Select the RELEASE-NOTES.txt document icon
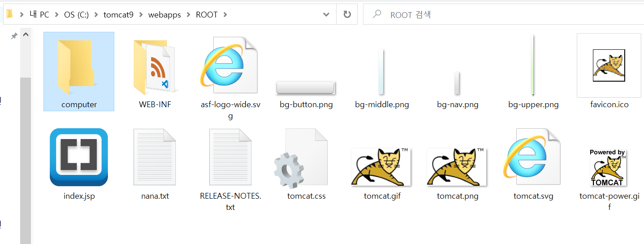 pyautogui.click(x=230, y=157)
